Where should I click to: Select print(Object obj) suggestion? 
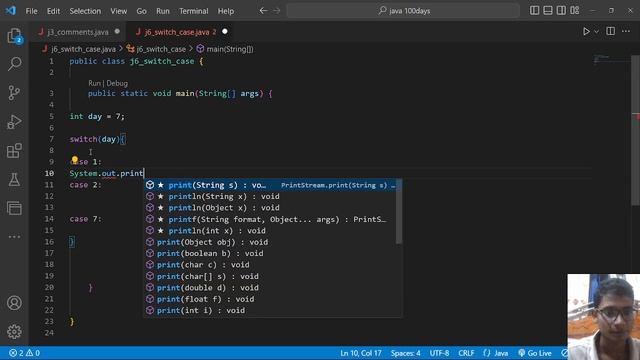(270, 242)
